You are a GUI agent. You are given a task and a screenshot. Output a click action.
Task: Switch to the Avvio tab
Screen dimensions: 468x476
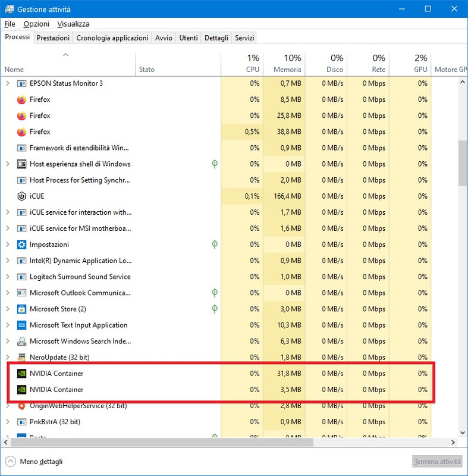tap(164, 38)
